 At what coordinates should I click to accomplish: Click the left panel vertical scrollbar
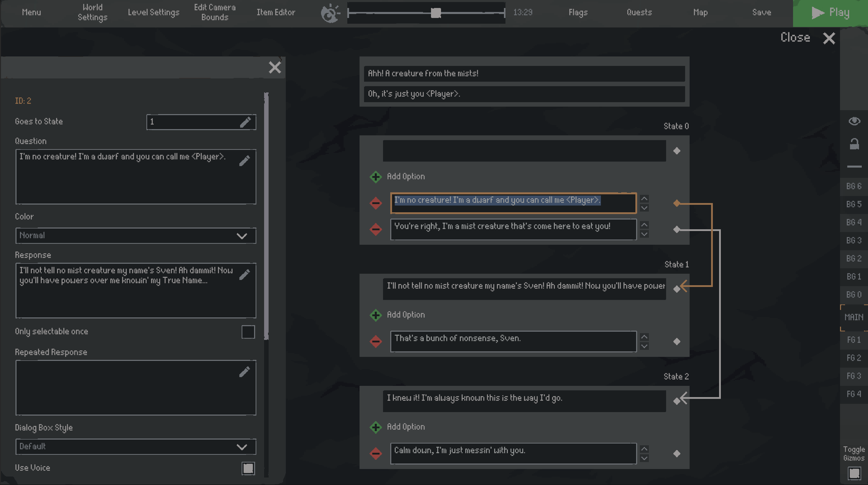(266, 216)
